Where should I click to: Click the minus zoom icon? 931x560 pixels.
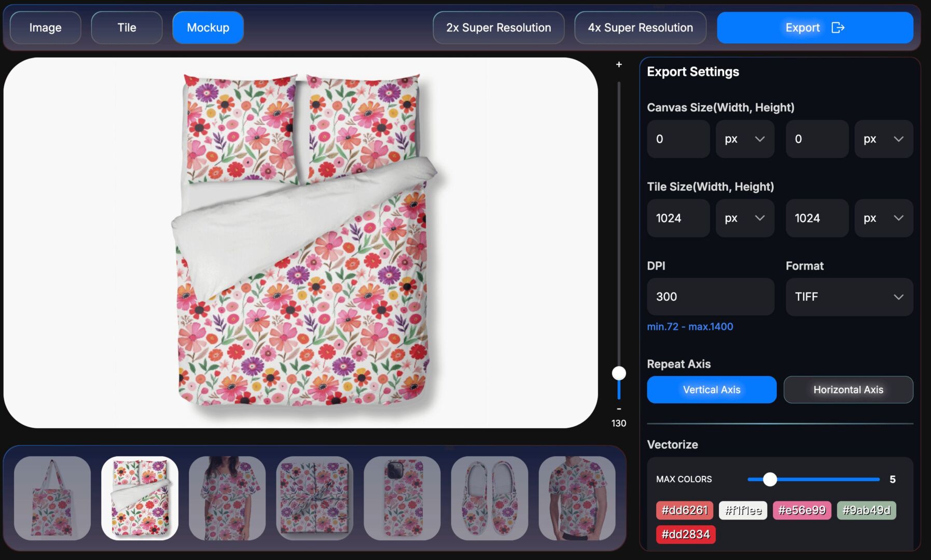click(619, 409)
